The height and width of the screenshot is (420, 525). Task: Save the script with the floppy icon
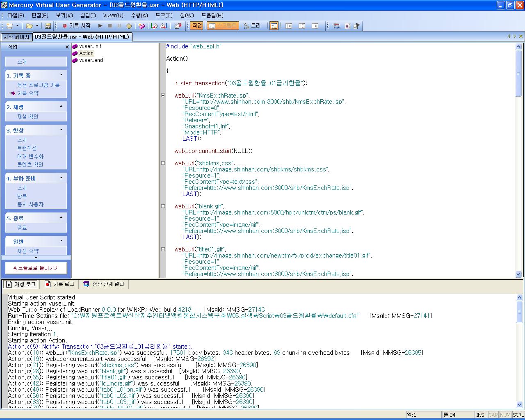pos(48,26)
